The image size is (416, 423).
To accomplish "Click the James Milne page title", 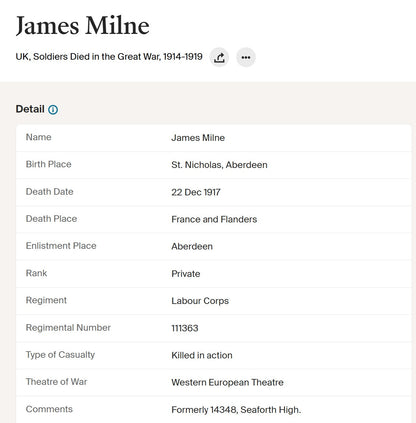I will [x=83, y=26].
